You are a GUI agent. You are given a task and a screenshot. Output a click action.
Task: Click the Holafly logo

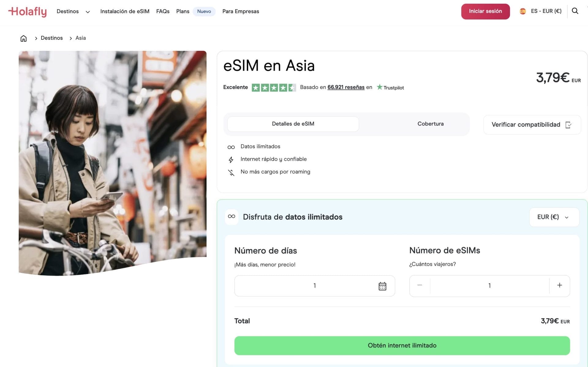[x=28, y=12]
